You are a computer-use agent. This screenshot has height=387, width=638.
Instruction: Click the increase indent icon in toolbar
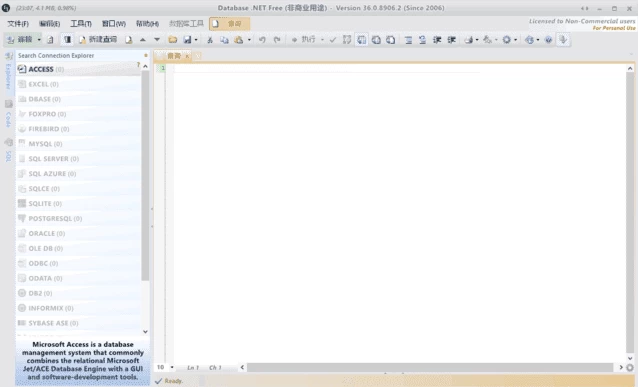pyautogui.click(x=437, y=39)
